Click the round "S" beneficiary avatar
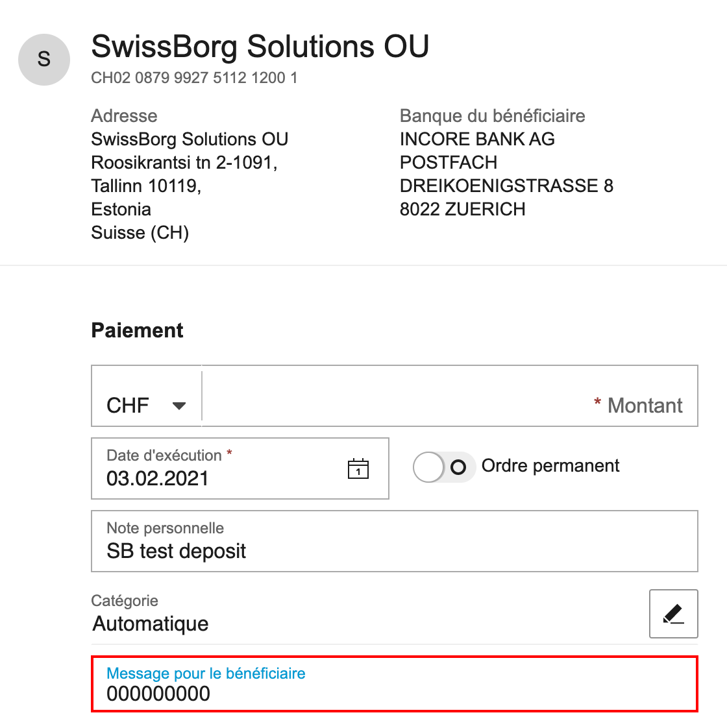Viewport: 727px width, 728px height. click(x=44, y=60)
